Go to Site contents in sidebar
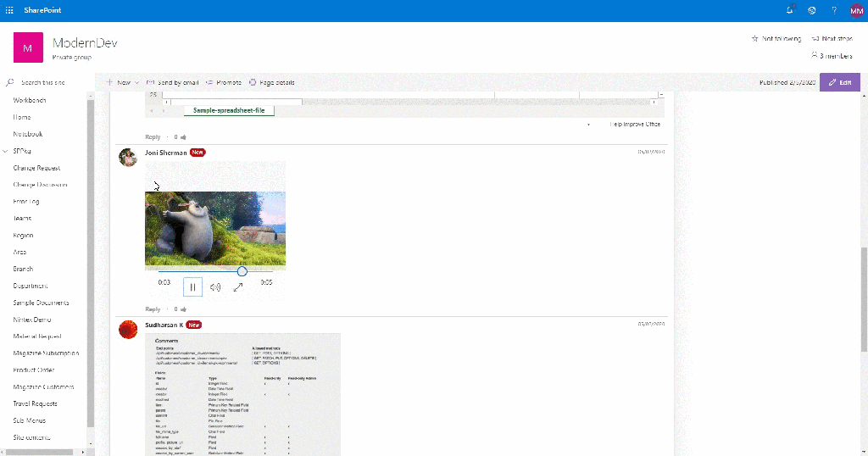Viewport: 868px width, 456px height. pos(31,437)
